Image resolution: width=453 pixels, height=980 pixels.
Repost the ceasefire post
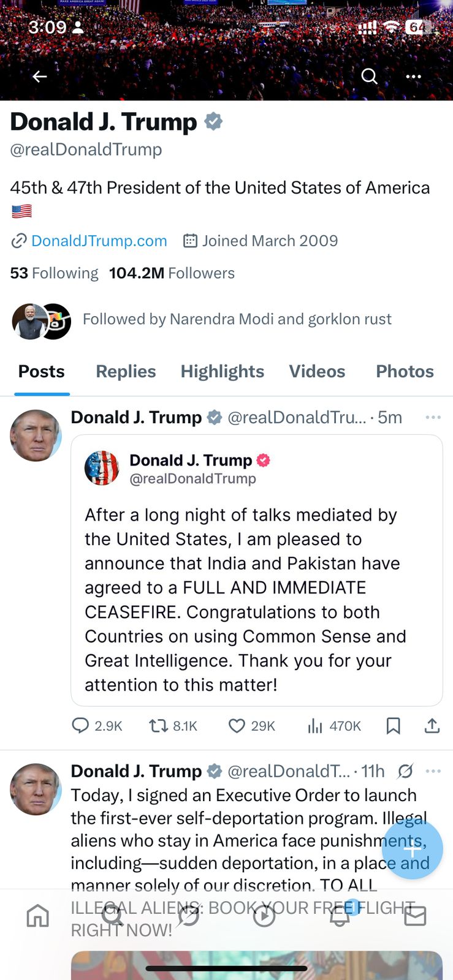(159, 726)
